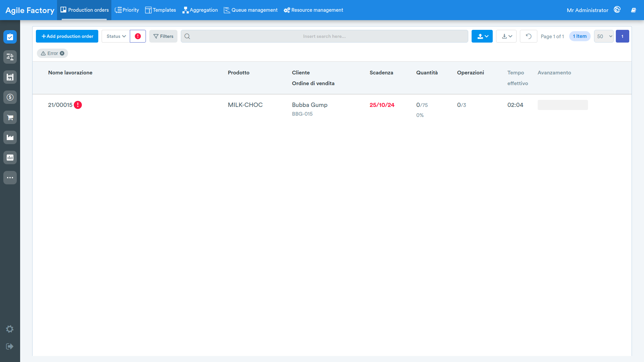Open the dollar coin sidebar icon
This screenshot has height=362, width=644.
tap(10, 97)
